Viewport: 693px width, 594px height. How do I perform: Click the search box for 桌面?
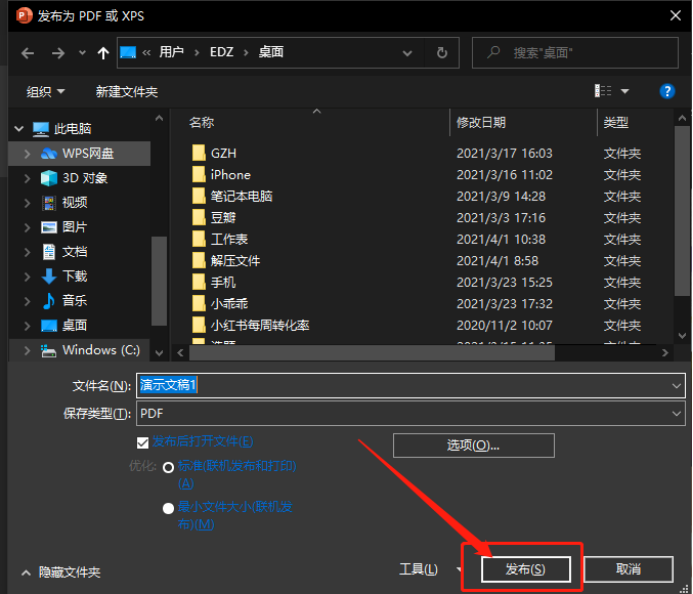click(575, 53)
